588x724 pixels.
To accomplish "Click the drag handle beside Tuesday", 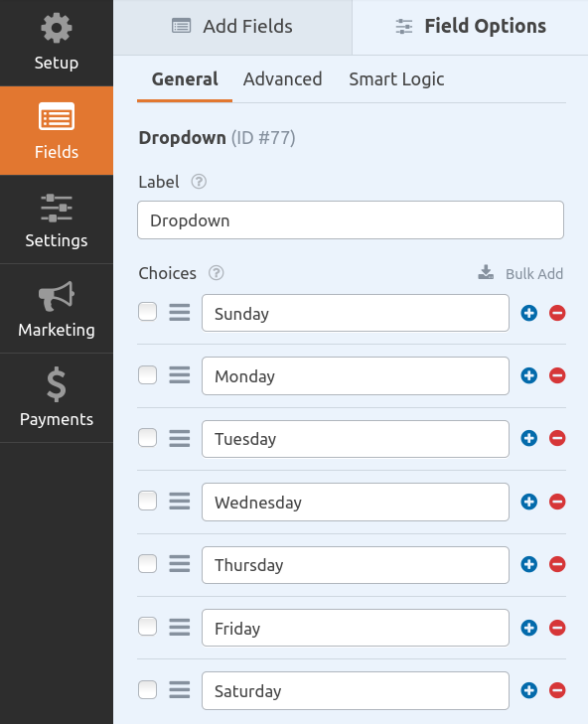I will pyautogui.click(x=179, y=438).
